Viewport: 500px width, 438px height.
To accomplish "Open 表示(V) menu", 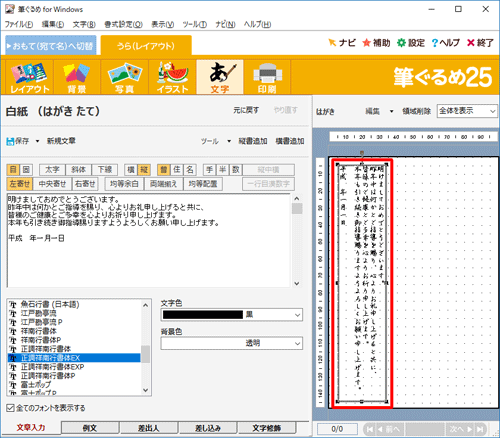I will point(163,24).
